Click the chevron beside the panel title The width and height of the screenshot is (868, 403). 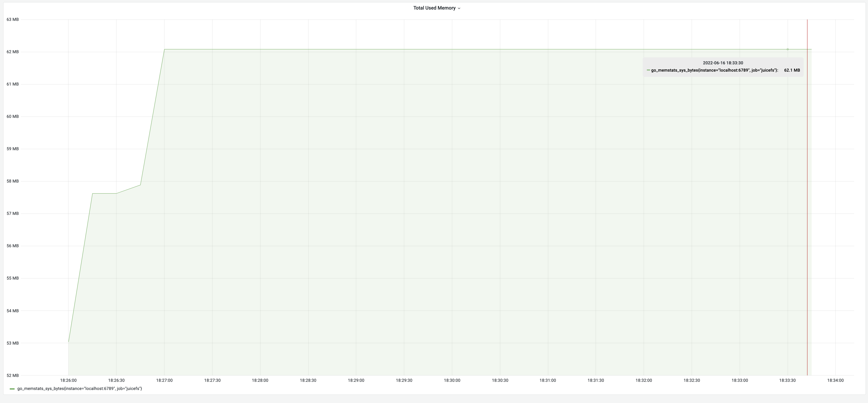tap(459, 8)
